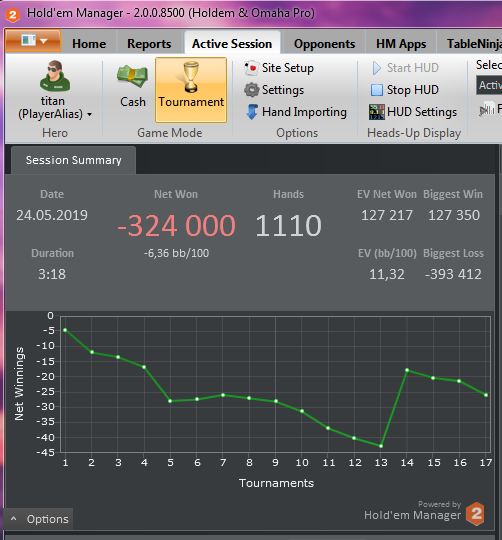Select the Session Summary tab

point(73,160)
